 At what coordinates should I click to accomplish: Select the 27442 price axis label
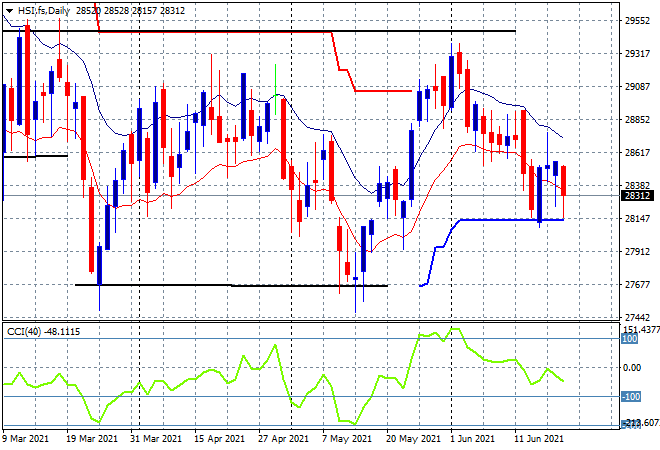coord(637,317)
